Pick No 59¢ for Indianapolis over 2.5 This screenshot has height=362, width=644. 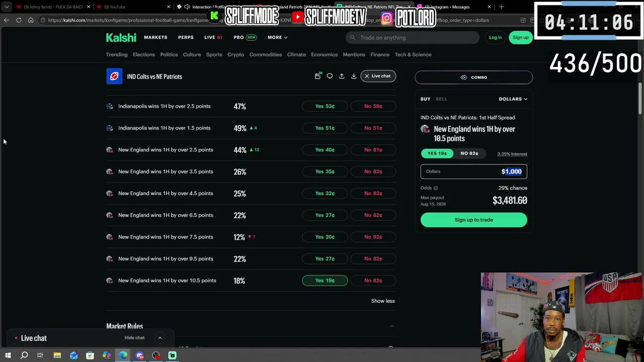coord(373,106)
